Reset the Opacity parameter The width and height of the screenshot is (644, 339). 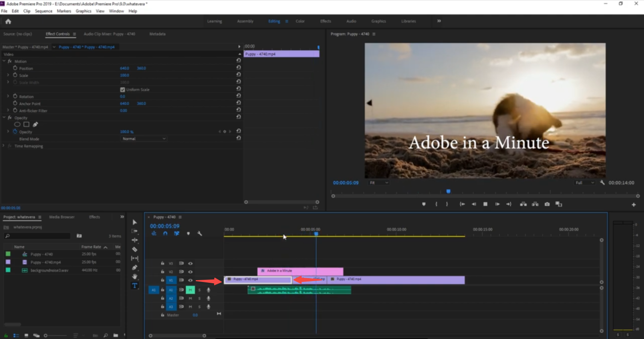[x=238, y=132]
